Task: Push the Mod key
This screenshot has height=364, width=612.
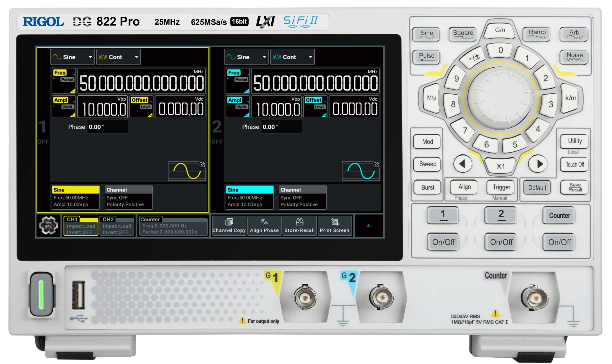Action: [427, 141]
